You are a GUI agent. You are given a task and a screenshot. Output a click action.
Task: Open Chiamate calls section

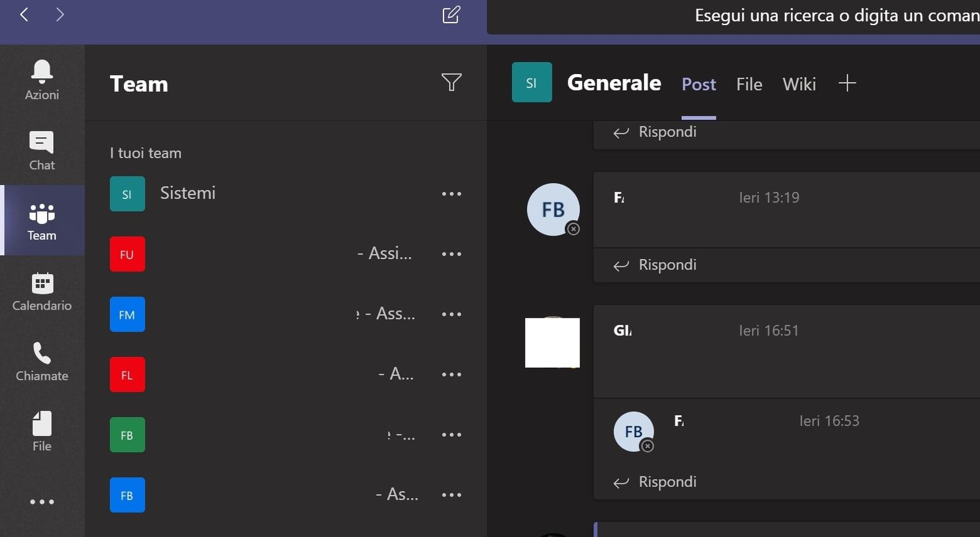coord(42,362)
